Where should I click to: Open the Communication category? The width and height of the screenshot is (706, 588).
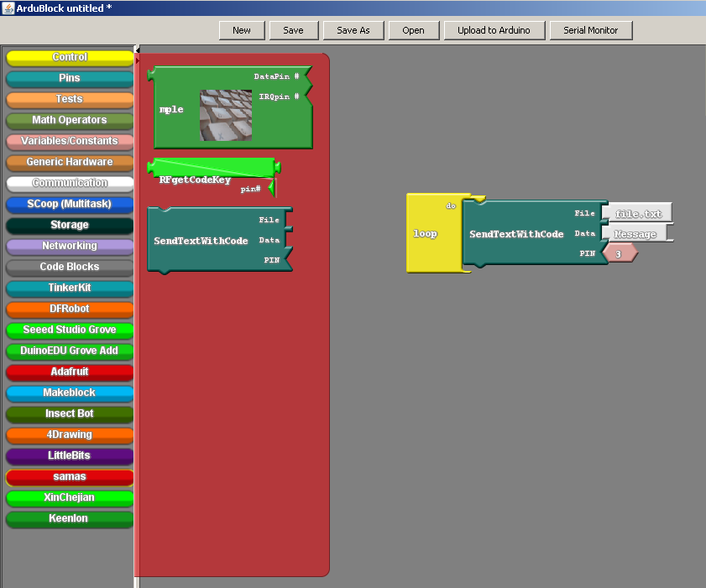pyautogui.click(x=70, y=184)
